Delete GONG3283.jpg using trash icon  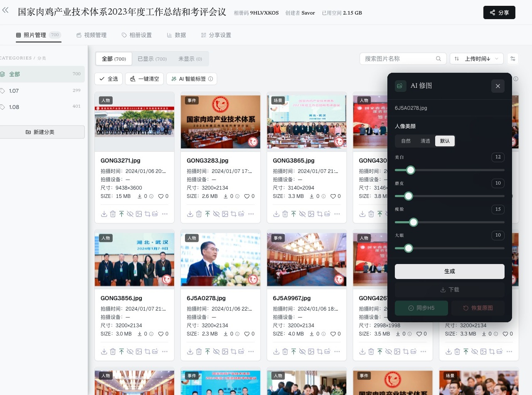[x=199, y=214]
